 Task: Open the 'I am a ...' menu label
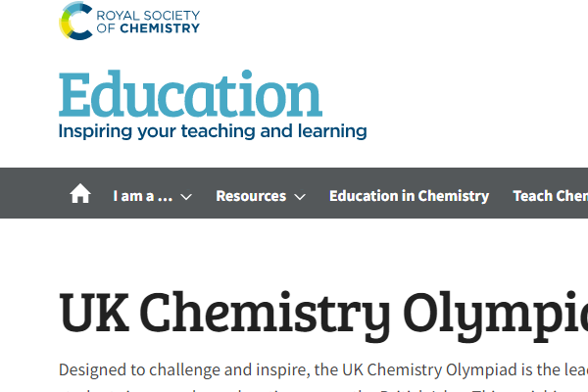(x=143, y=196)
